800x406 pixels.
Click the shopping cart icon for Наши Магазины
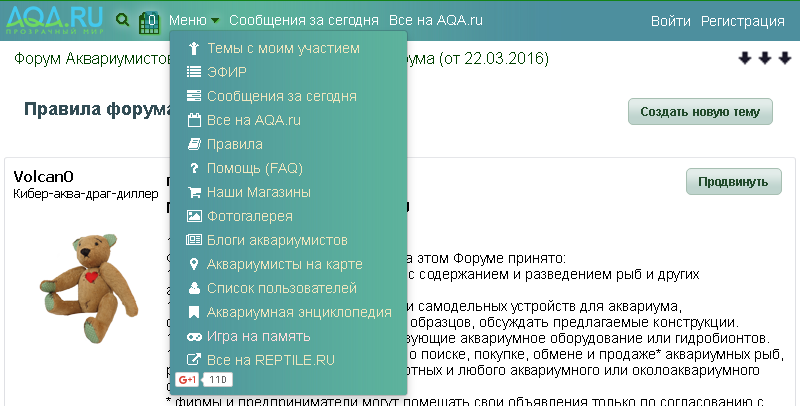coord(194,192)
